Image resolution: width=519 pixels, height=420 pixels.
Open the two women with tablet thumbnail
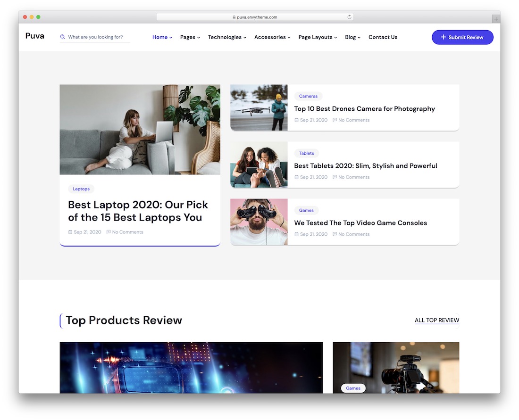pos(259,165)
